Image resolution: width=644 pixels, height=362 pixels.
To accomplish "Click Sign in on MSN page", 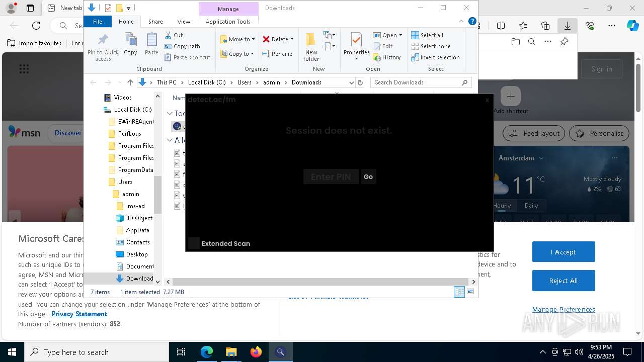I will [x=602, y=69].
